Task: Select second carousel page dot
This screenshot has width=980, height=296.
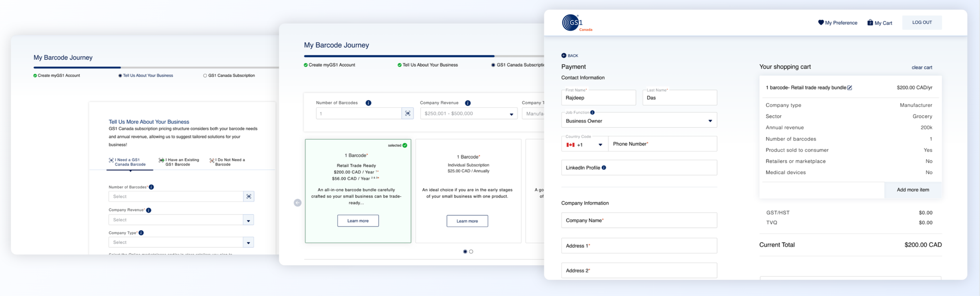Action: click(471, 252)
